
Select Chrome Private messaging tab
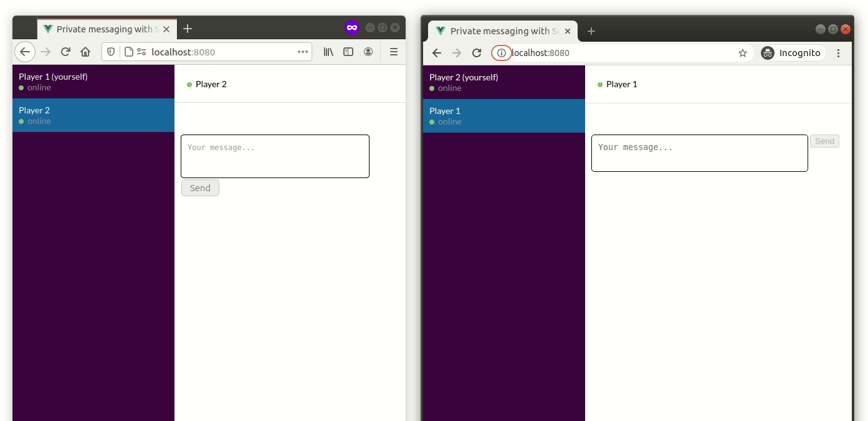pos(498,31)
